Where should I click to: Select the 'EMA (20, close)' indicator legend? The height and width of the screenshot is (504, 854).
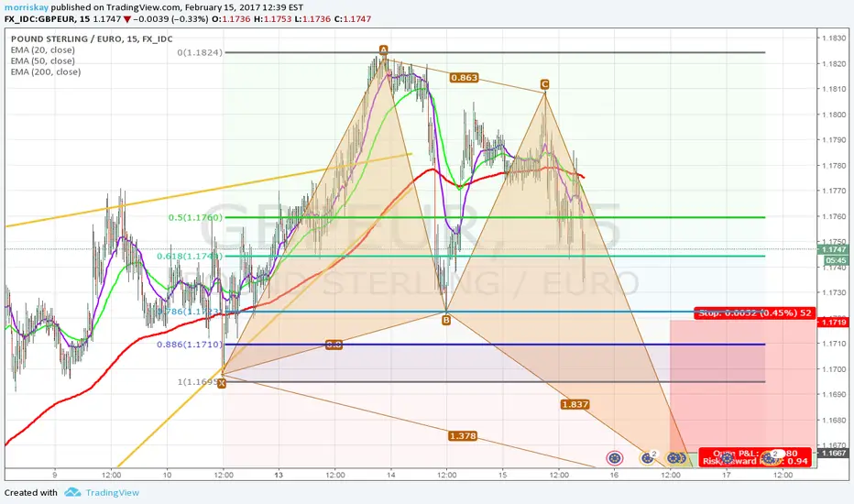(42, 49)
